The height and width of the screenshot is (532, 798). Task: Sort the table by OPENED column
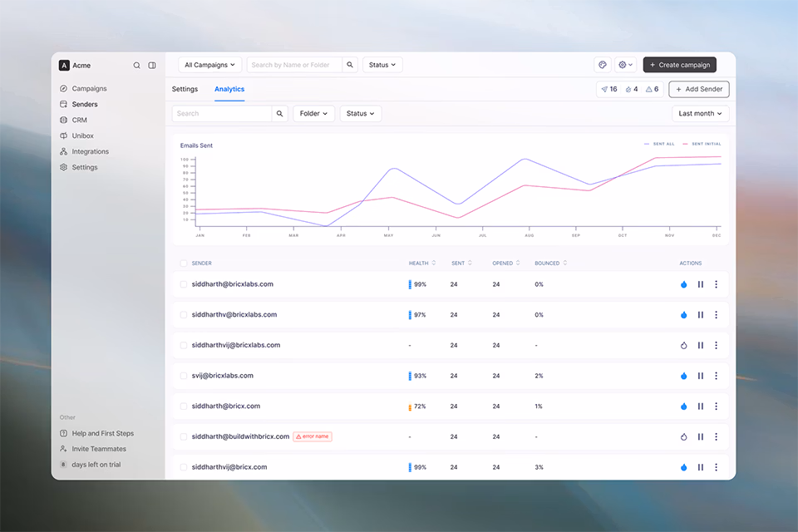506,264
